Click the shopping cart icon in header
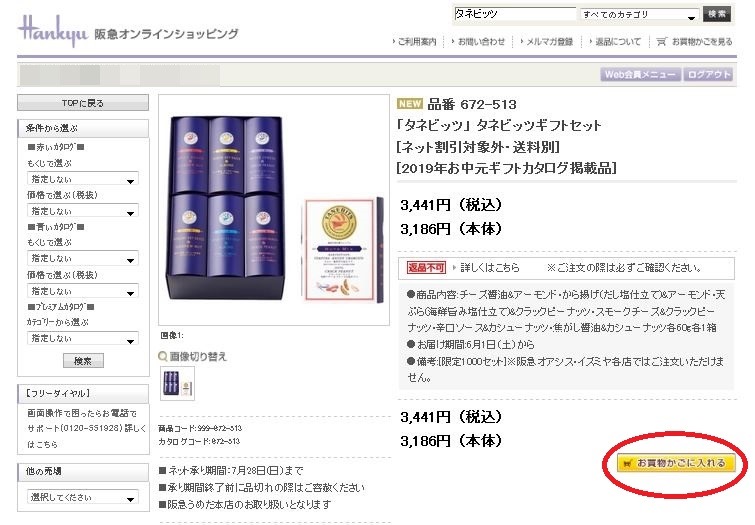This screenshot has width=755, height=525. point(661,42)
